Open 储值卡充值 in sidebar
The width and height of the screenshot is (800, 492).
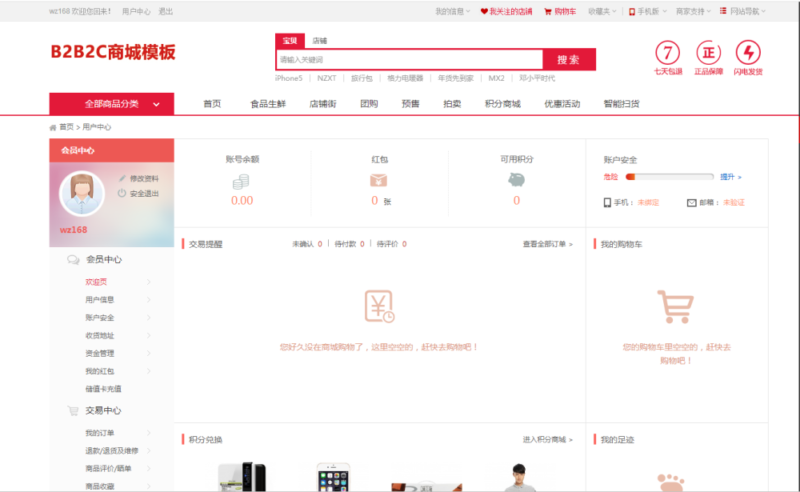pyautogui.click(x=103, y=389)
